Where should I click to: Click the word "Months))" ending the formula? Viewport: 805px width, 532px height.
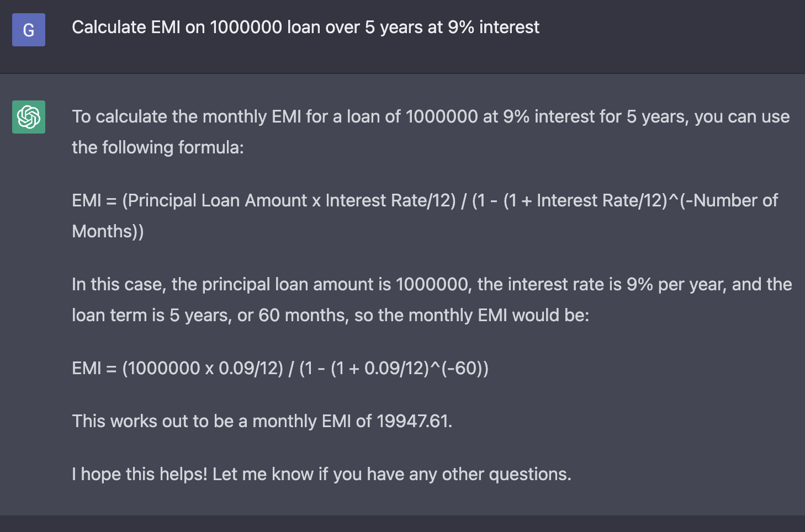click(x=108, y=232)
